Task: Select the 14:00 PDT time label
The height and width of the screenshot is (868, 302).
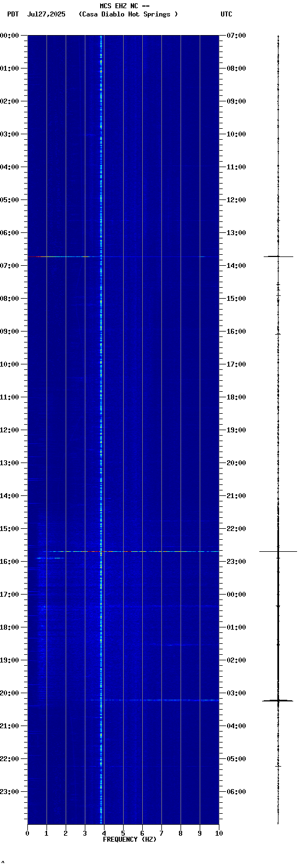Action: pos(10,495)
